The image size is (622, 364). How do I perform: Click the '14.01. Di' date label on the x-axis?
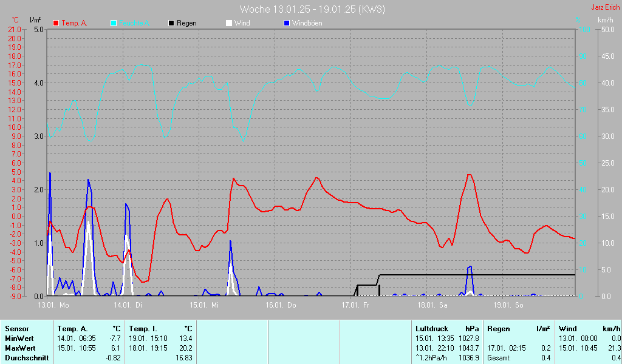pyautogui.click(x=128, y=305)
